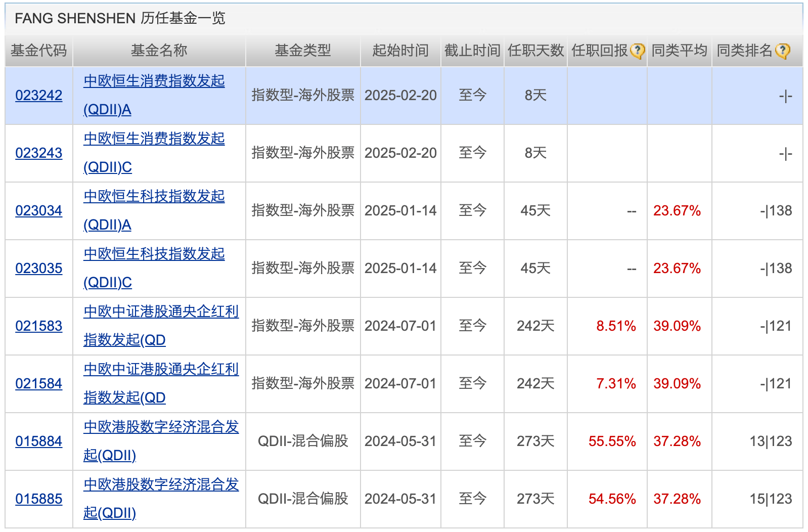The width and height of the screenshot is (808, 532).
Task: Open fund code 023035 link
Action: (39, 268)
